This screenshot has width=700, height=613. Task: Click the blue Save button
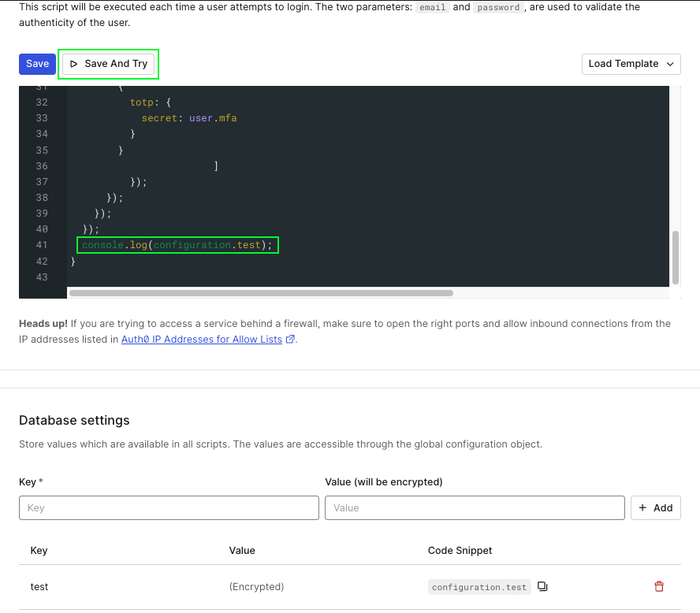(x=37, y=64)
